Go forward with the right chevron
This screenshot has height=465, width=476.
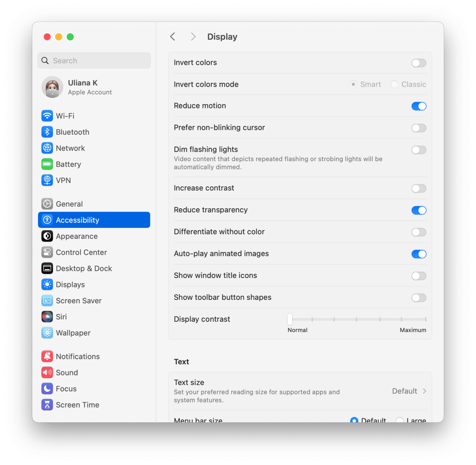(193, 37)
